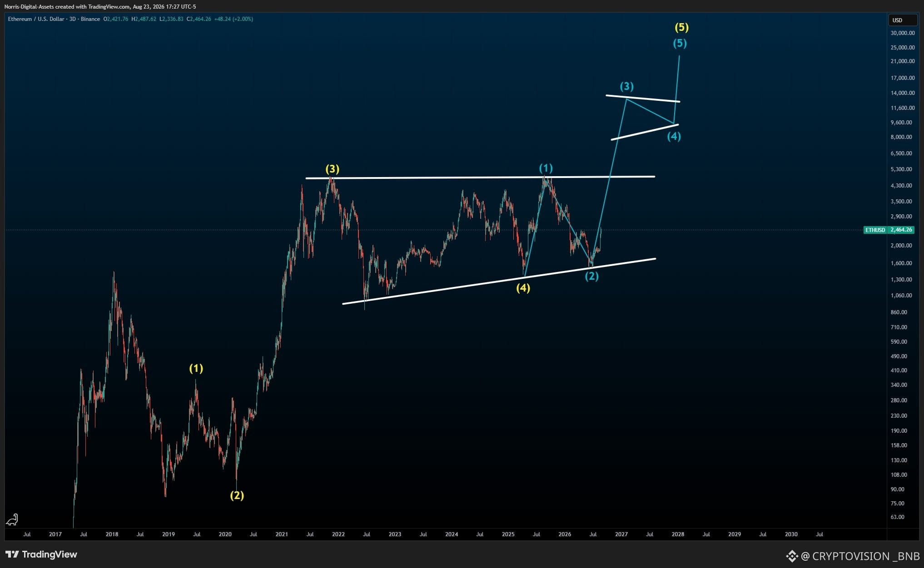Click 2029 on the time axis

click(x=735, y=534)
